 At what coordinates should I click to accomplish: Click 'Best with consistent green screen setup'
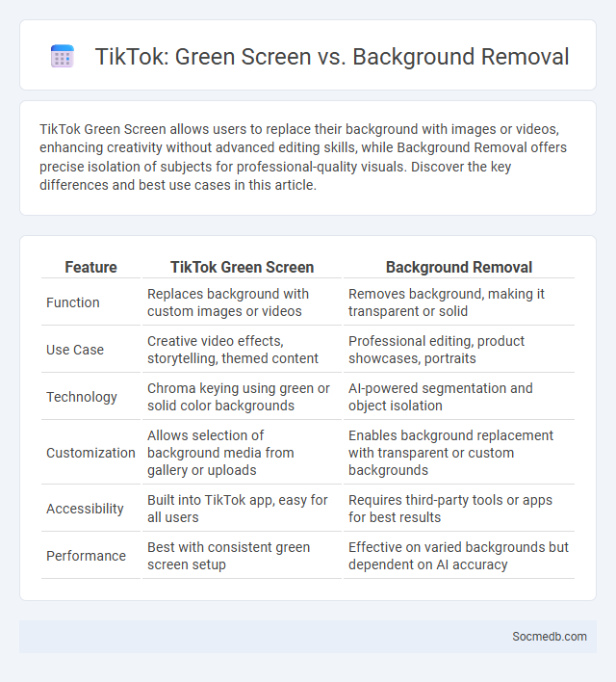[x=229, y=556]
